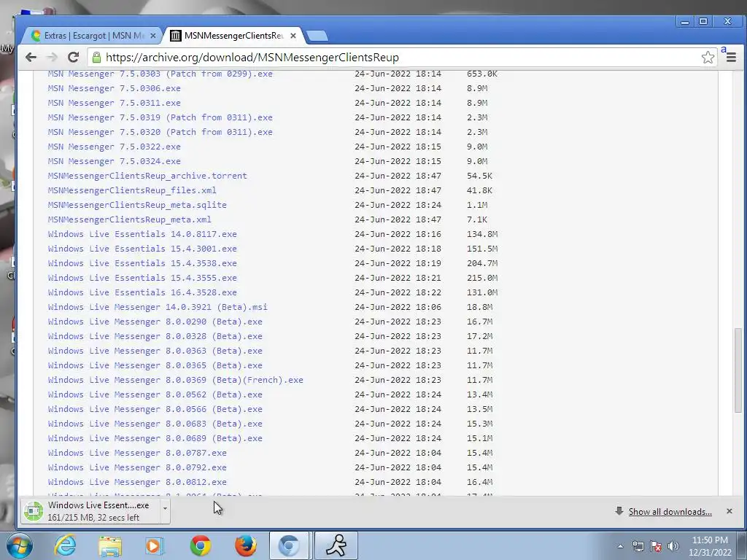Download Windows Live Messenger 8.0.0290 Beta
747x560 pixels.
tap(155, 322)
